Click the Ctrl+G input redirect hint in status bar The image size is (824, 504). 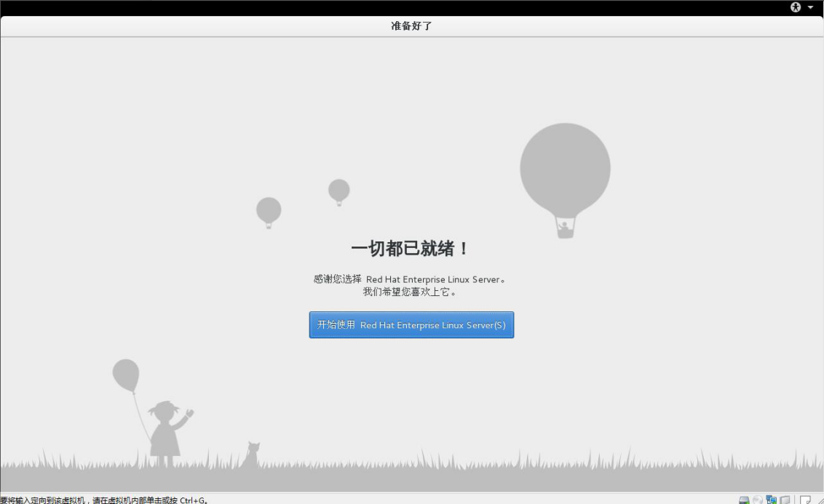(x=104, y=500)
